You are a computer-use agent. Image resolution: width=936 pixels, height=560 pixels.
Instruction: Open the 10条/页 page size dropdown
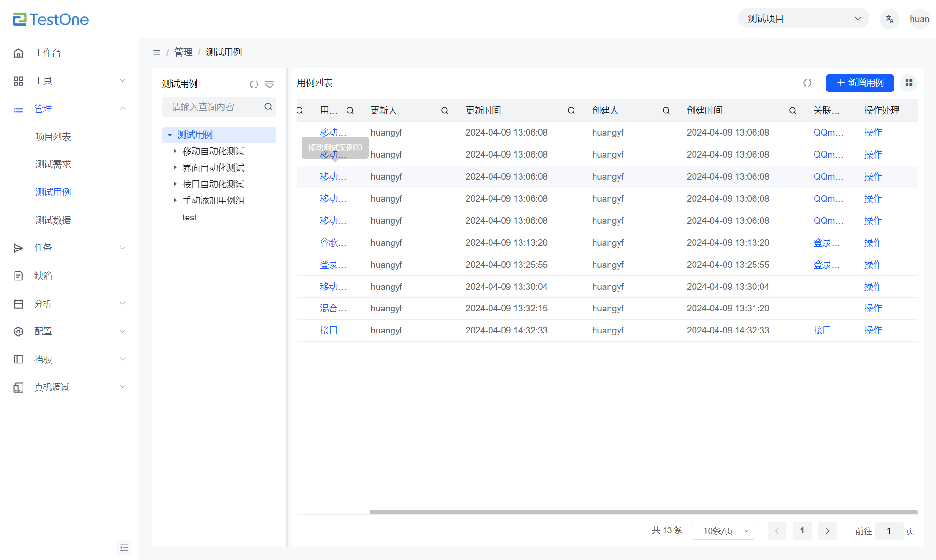click(x=723, y=531)
